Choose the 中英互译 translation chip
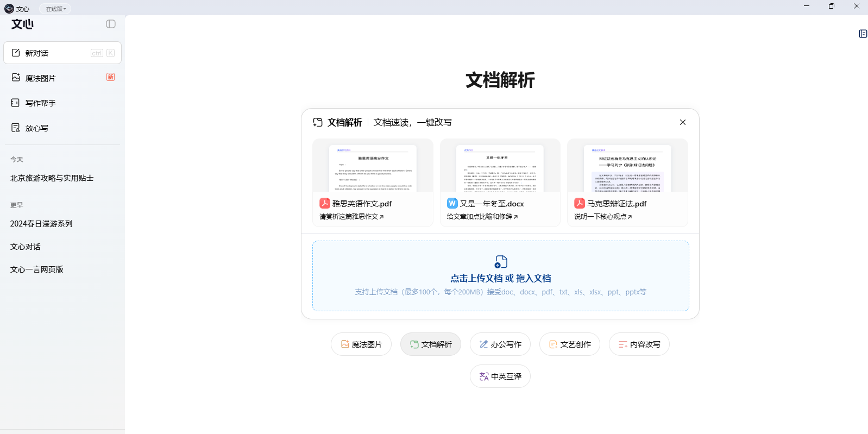This screenshot has width=868, height=434. click(500, 376)
